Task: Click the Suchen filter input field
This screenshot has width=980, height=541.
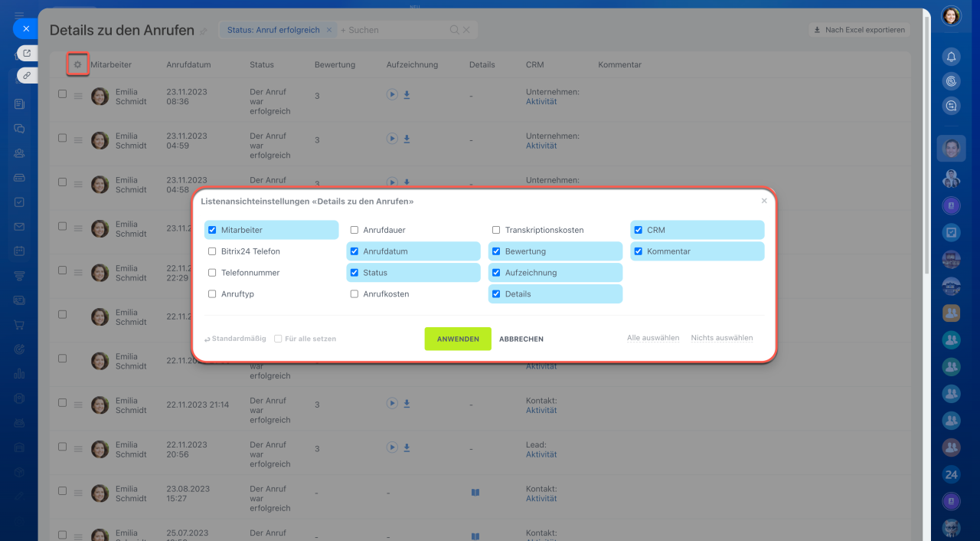Action: [x=390, y=30]
